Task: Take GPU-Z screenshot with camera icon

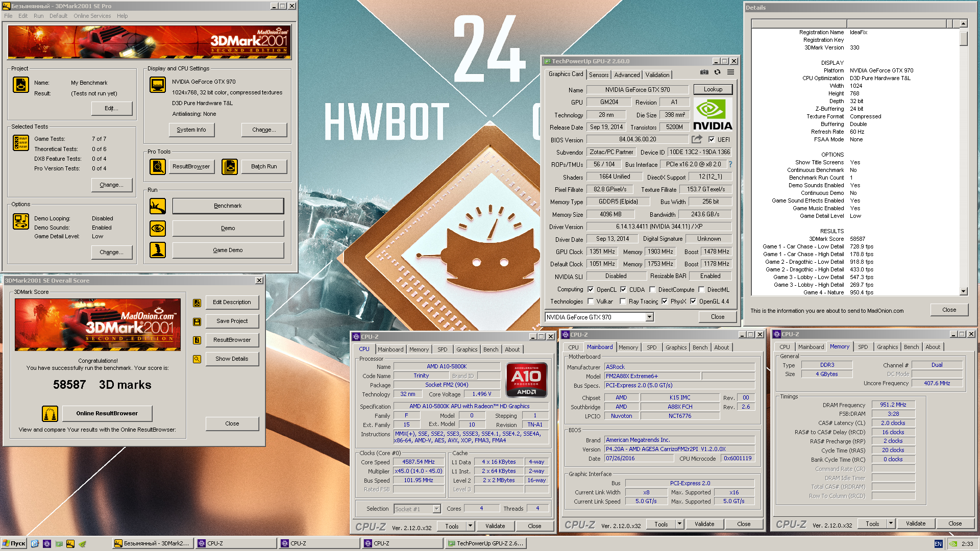Action: [704, 72]
